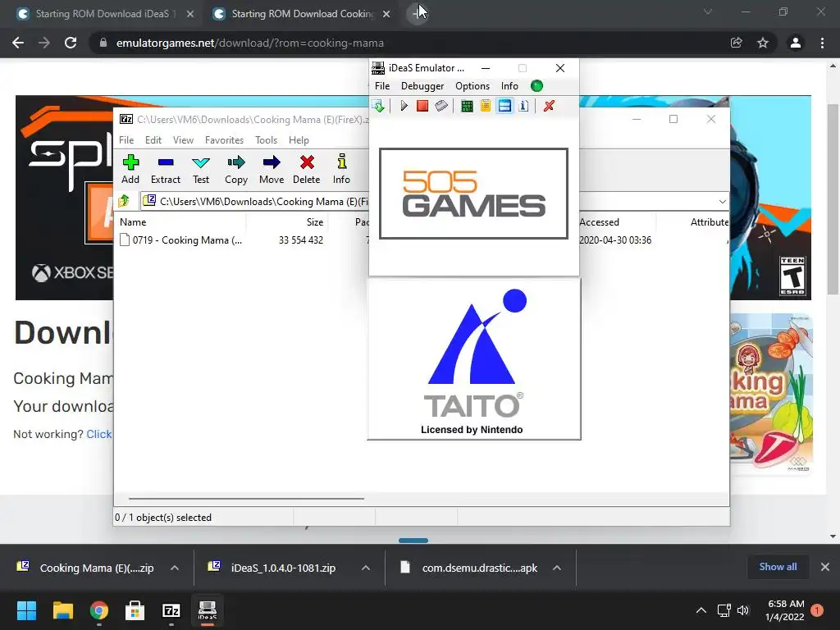The width and height of the screenshot is (840, 630).
Task: Toggle the blue dual-screen layout icon
Action: point(504,106)
